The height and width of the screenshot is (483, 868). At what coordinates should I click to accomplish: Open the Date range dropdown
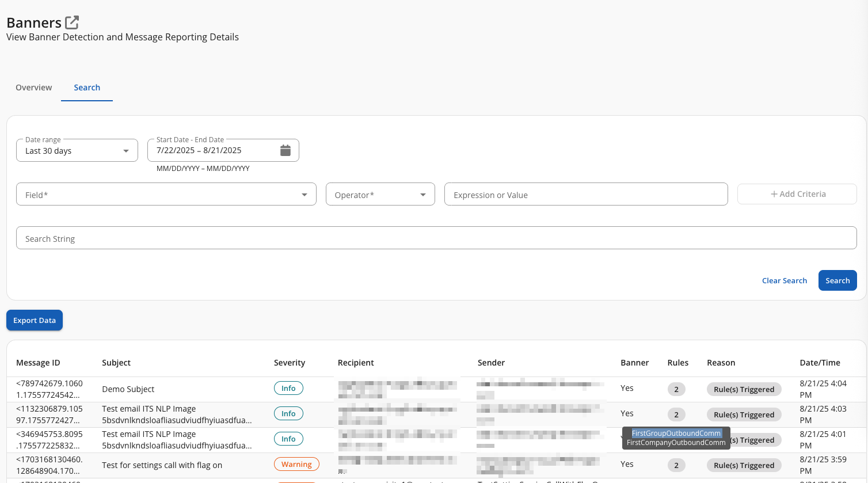click(77, 150)
